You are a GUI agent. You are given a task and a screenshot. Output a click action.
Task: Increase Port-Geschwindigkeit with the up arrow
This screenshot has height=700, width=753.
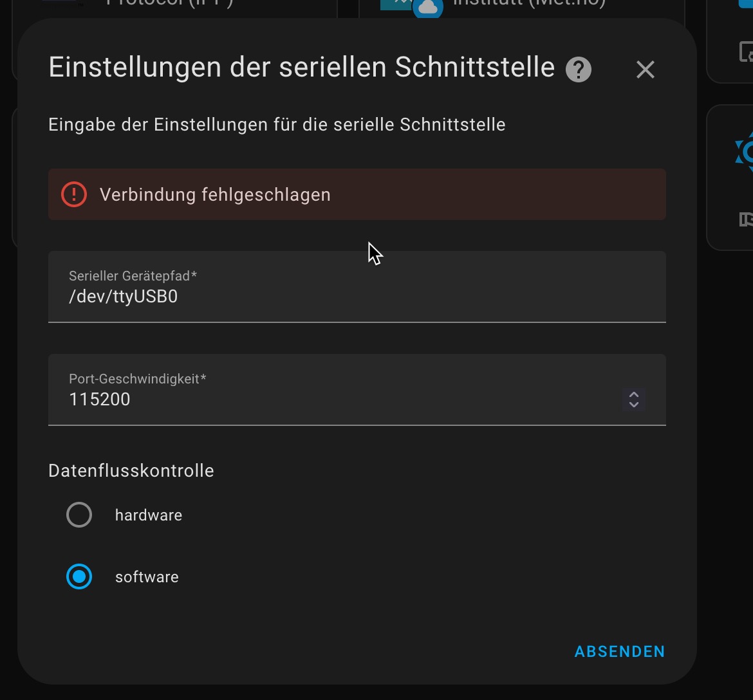tap(633, 394)
